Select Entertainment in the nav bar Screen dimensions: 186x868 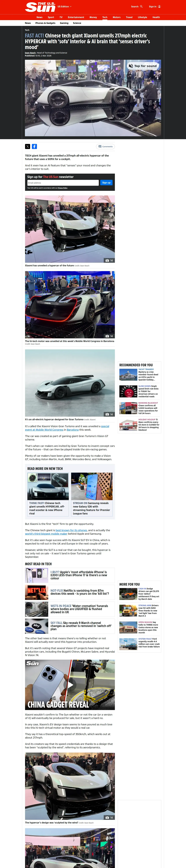pos(76,17)
